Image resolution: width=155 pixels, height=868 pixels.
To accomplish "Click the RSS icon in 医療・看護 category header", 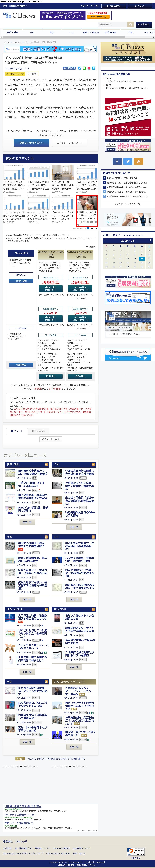I will tap(47, 465).
